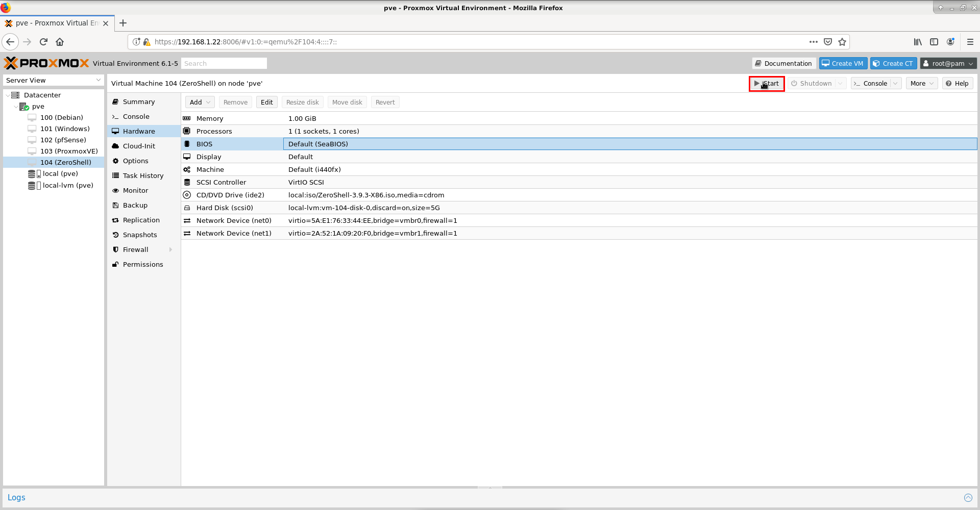Go to the Firefox home page icon

click(x=60, y=42)
